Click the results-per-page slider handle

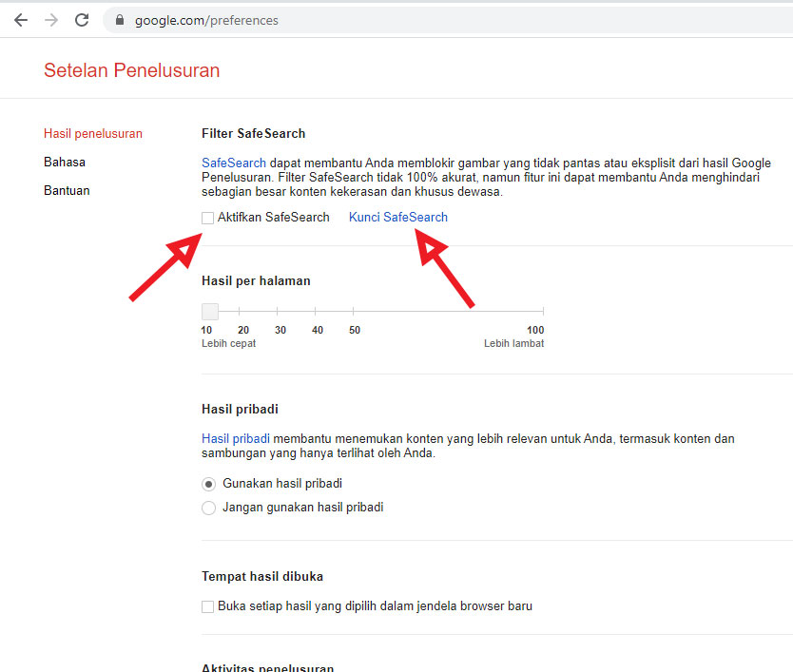click(209, 311)
